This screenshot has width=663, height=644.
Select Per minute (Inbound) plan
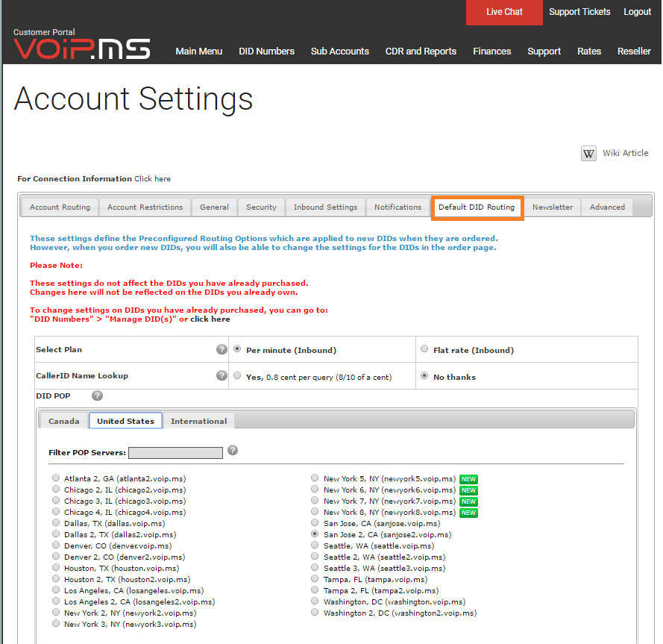coord(237,348)
